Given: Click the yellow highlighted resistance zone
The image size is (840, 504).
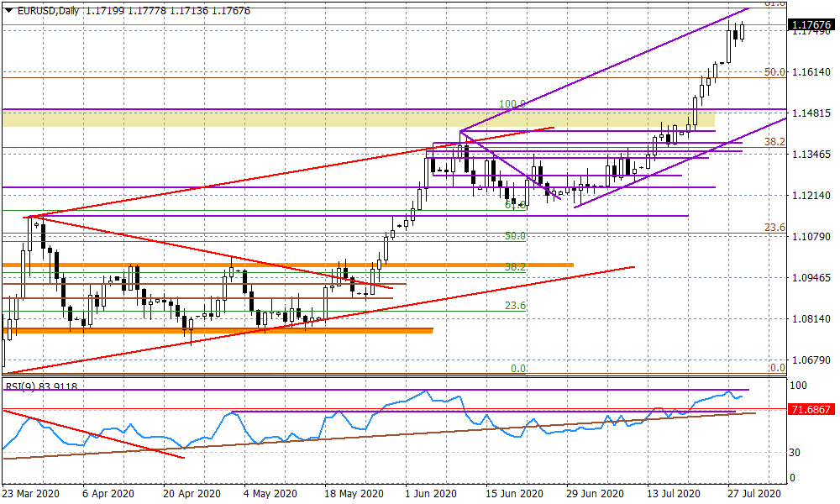Looking at the screenshot, I should pos(336,119).
